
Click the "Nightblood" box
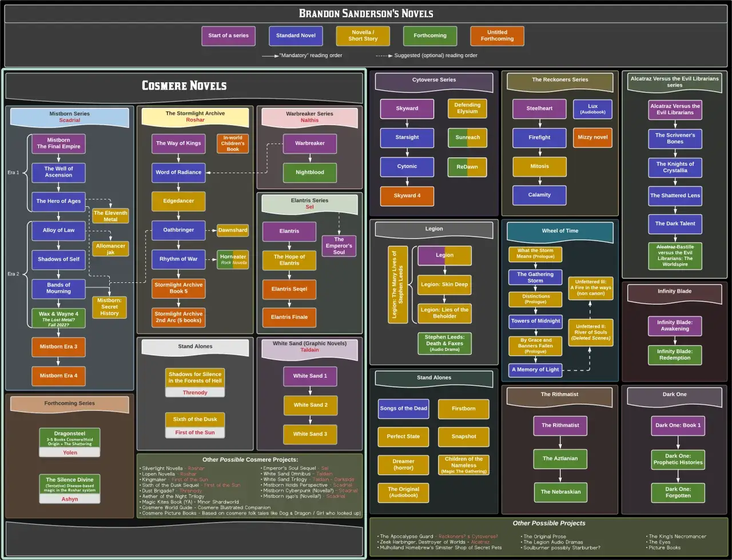(x=310, y=172)
